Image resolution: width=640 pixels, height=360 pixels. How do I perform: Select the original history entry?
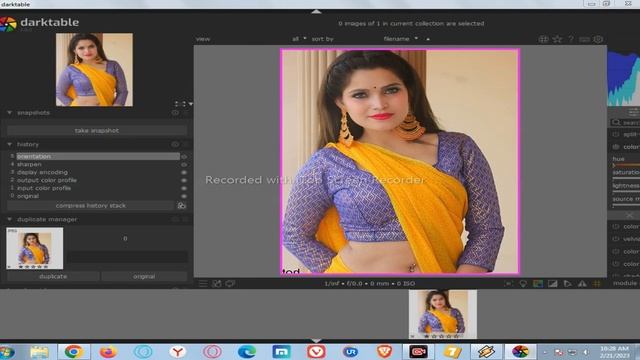pyautogui.click(x=28, y=196)
